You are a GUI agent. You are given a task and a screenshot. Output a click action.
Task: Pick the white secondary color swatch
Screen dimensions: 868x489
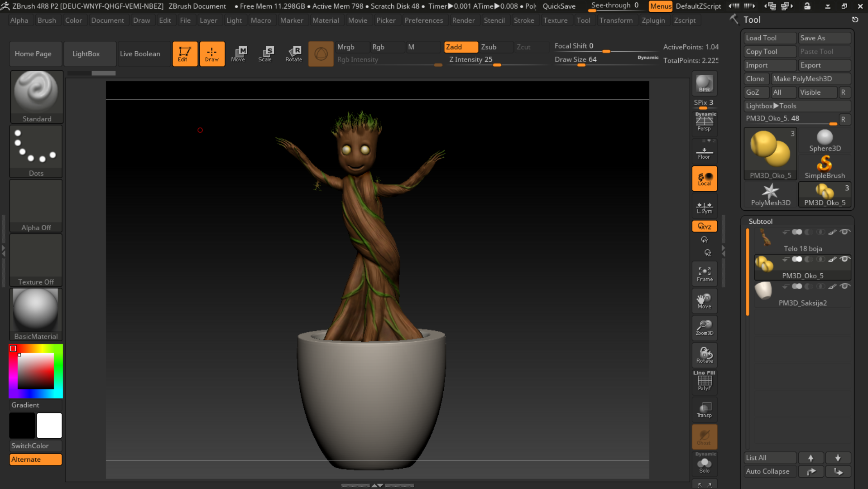pyautogui.click(x=49, y=426)
